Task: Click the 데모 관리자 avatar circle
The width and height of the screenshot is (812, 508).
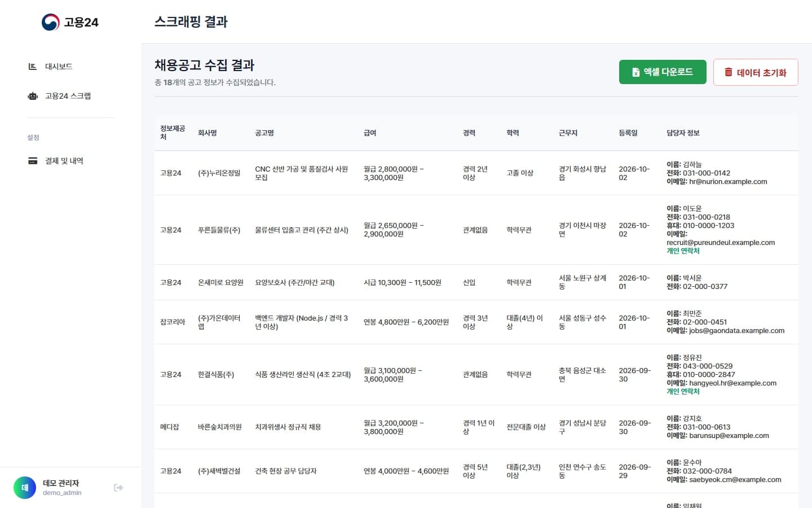Action: tap(25, 488)
